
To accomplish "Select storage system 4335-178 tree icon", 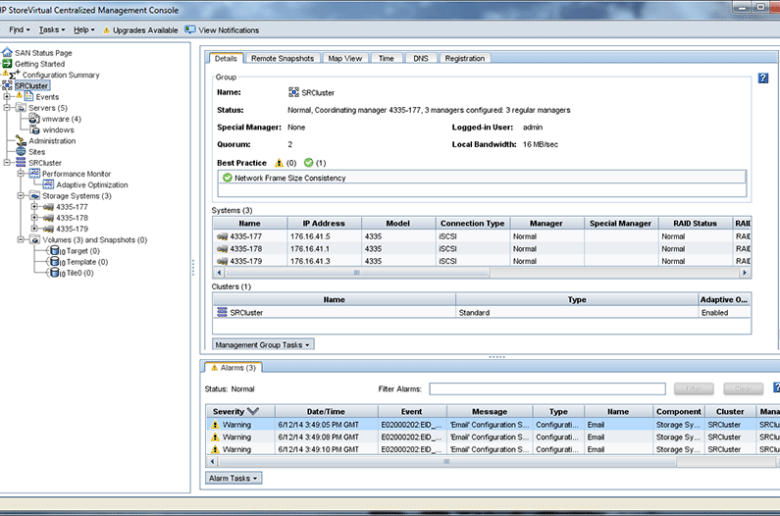I will [48, 218].
